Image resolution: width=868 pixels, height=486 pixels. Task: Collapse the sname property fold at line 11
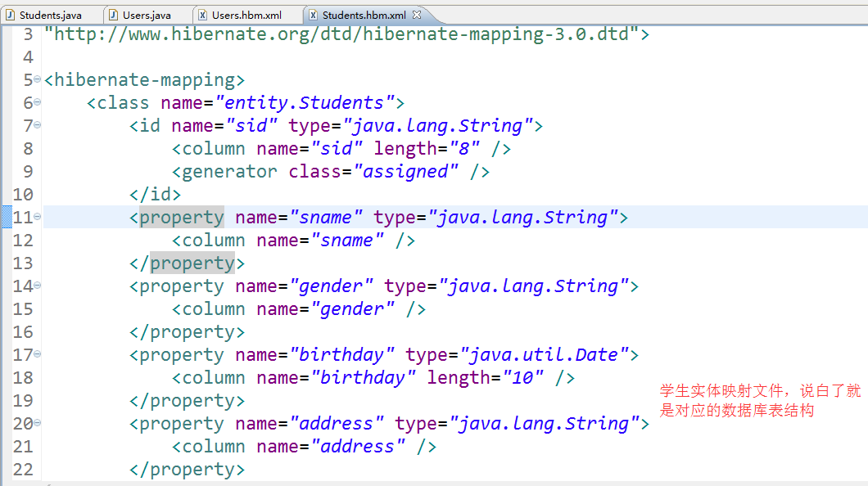(37, 216)
